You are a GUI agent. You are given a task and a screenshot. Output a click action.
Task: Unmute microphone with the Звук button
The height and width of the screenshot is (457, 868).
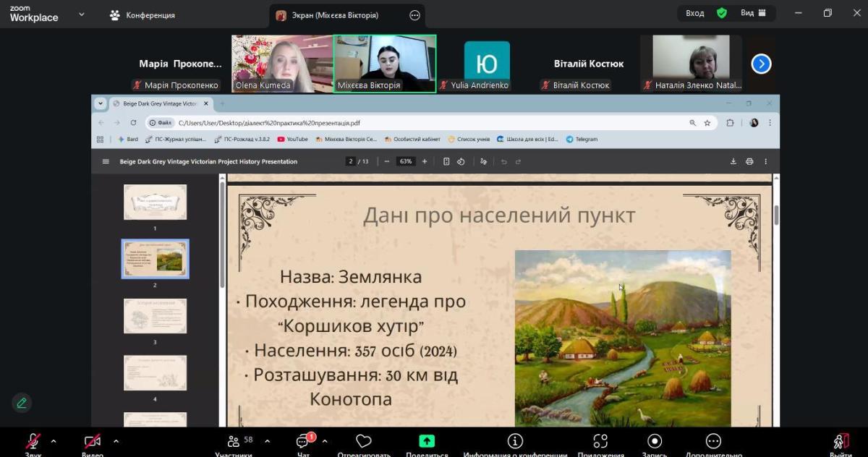(33, 442)
